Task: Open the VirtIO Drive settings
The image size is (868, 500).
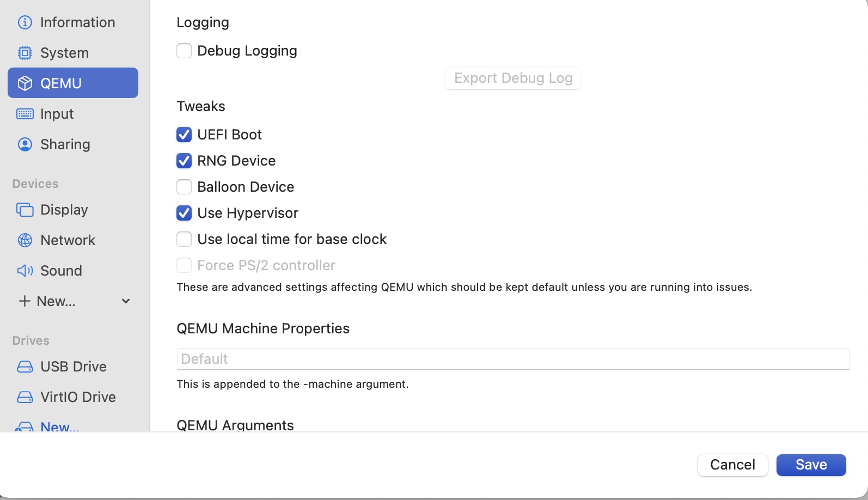Action: tap(78, 397)
